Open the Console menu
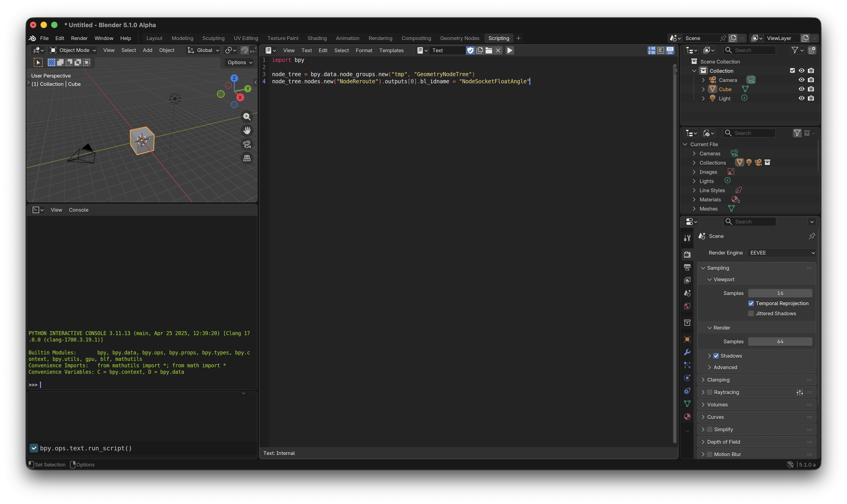This screenshot has height=504, width=847. coord(78,210)
